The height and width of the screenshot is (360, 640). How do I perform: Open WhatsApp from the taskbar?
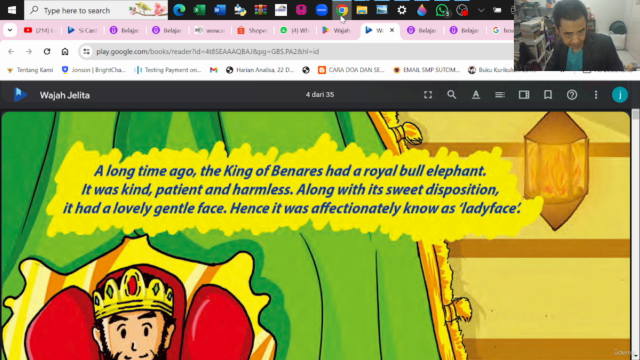tap(442, 10)
